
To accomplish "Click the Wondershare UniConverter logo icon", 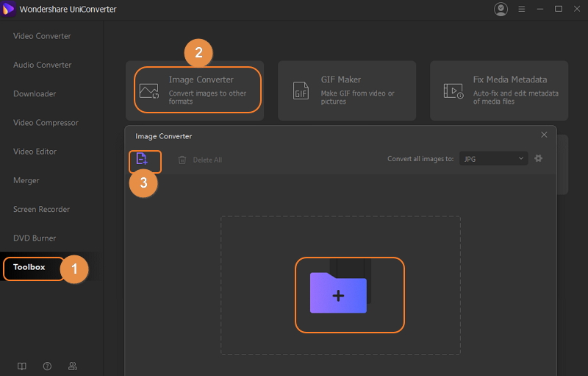I will point(8,9).
